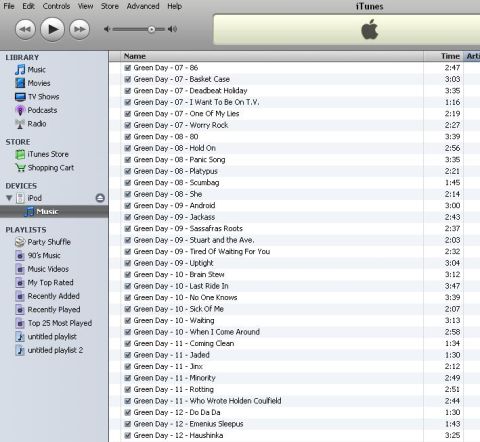Select the iPod device icon
The height and width of the screenshot is (442, 480).
[20, 198]
